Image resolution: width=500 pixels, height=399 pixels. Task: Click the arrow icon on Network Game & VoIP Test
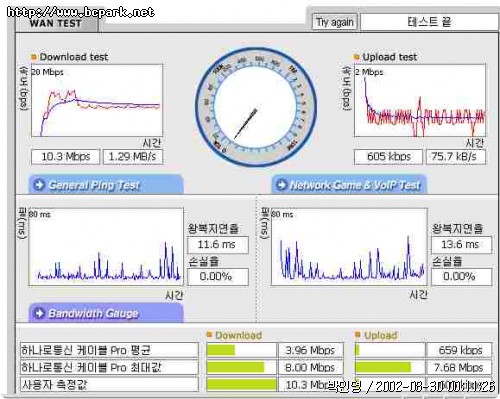point(282,184)
